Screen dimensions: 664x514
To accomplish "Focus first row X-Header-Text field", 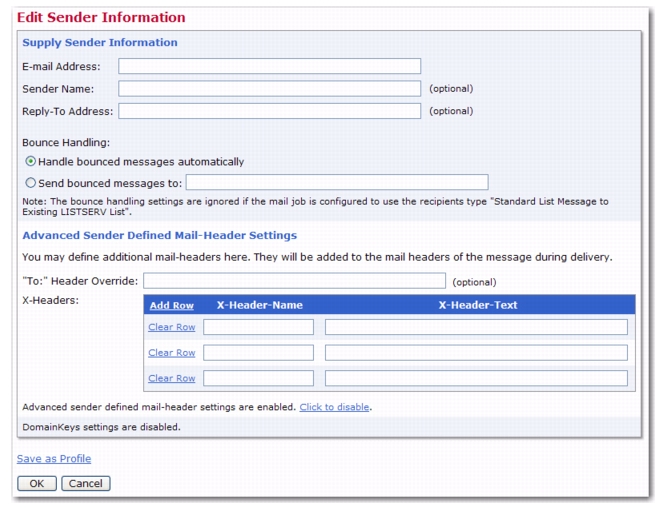I will [476, 327].
